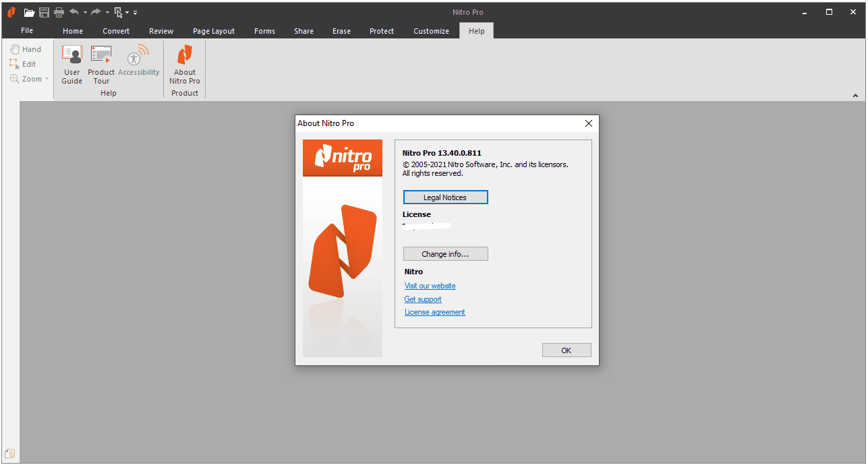Viewport: 868px width, 465px height.
Task: Select the Edit tool
Action: pos(23,64)
